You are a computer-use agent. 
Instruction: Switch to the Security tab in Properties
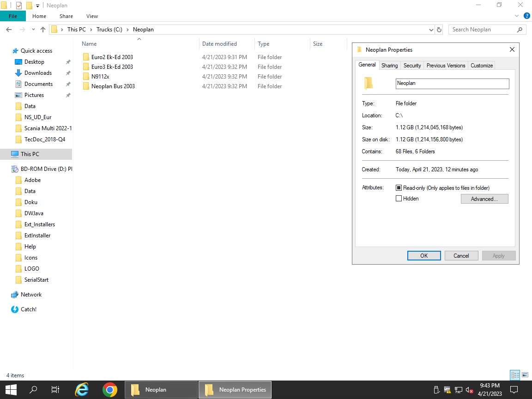coord(412,66)
